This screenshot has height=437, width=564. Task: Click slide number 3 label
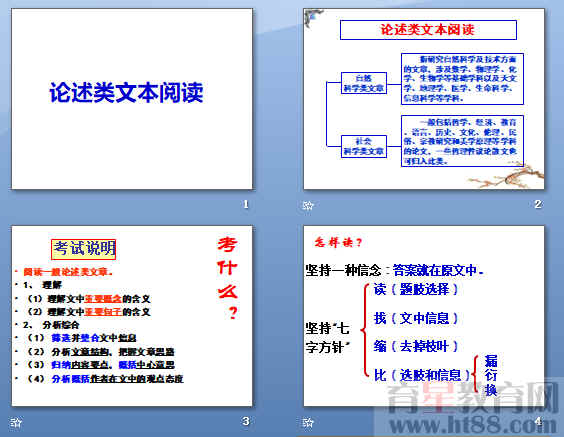(246, 421)
